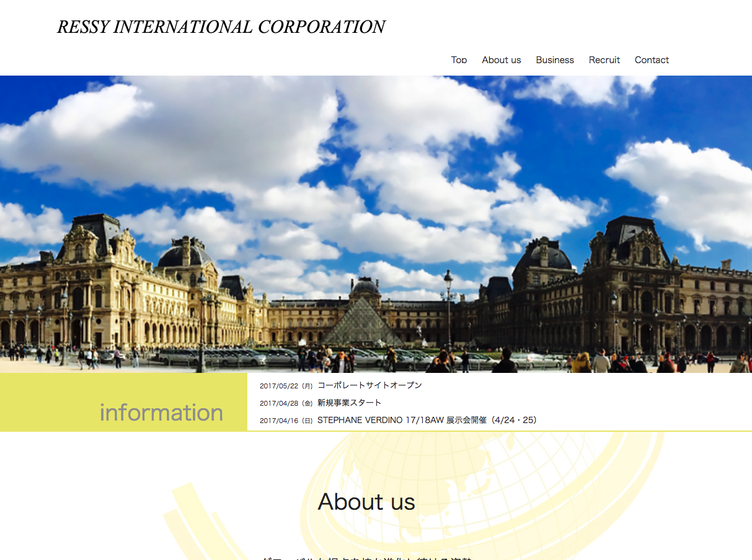Select the date 2017/04/16 (日)
This screenshot has height=560, width=752.
pyautogui.click(x=286, y=421)
